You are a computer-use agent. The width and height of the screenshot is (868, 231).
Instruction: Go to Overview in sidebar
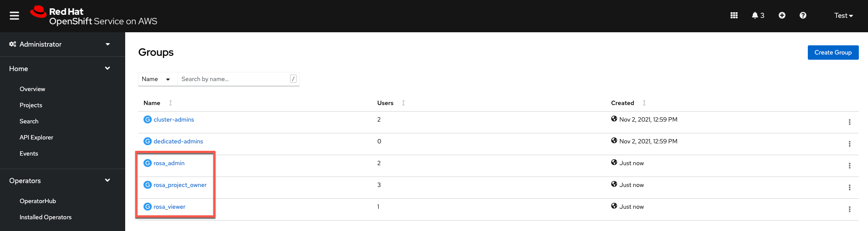[x=32, y=89]
